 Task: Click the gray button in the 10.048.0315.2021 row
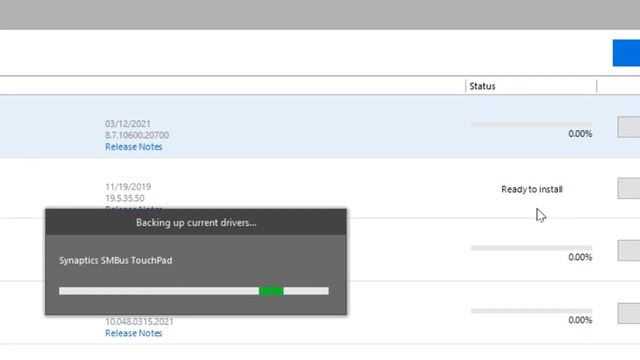click(629, 313)
